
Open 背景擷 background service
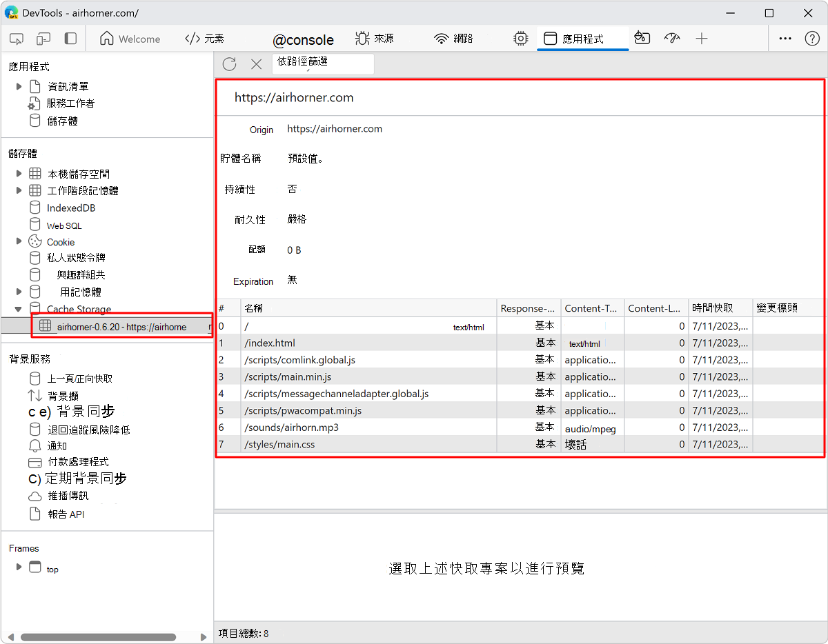[x=63, y=396]
